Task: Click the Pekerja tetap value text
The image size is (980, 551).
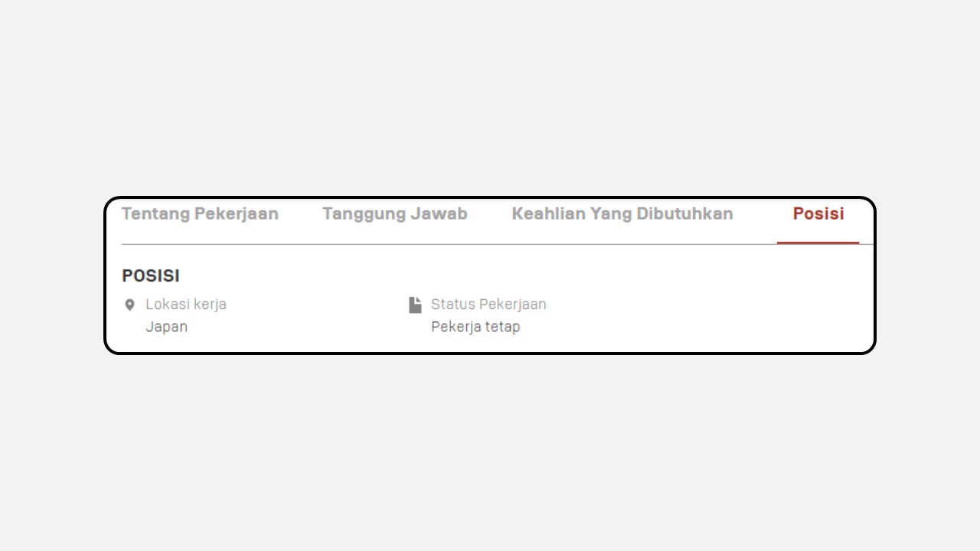Action: pos(475,327)
